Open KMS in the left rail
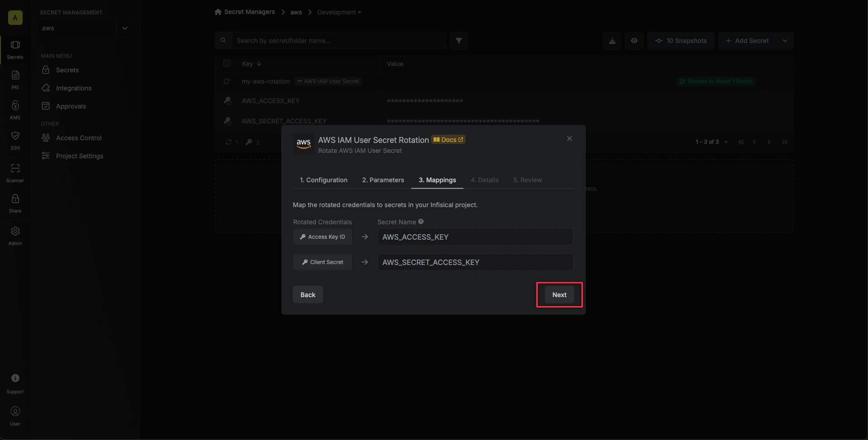The height and width of the screenshot is (440, 868). coord(15,110)
